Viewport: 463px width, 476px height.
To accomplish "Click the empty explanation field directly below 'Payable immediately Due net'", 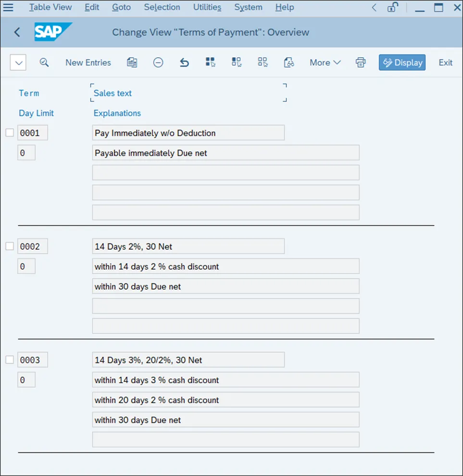I will coord(226,173).
